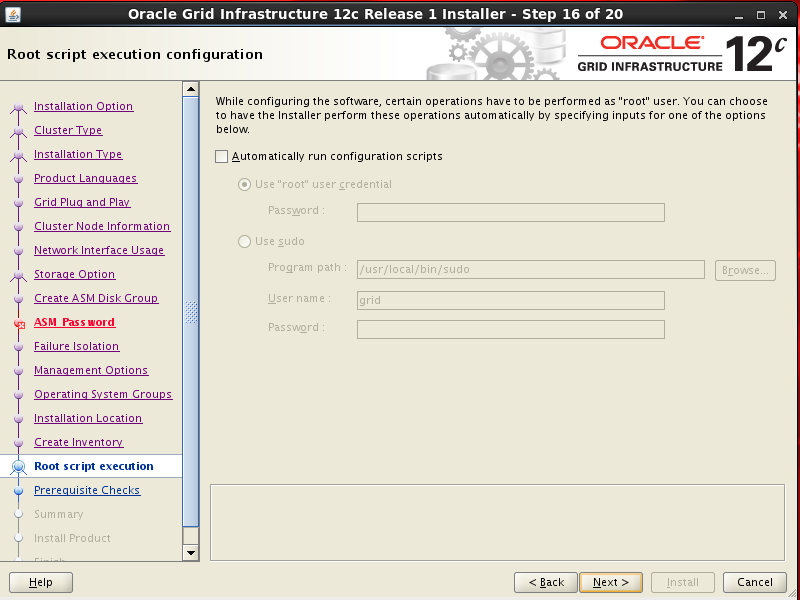Screen dimensions: 800x600
Task: Open the Management Options step
Action: (91, 370)
